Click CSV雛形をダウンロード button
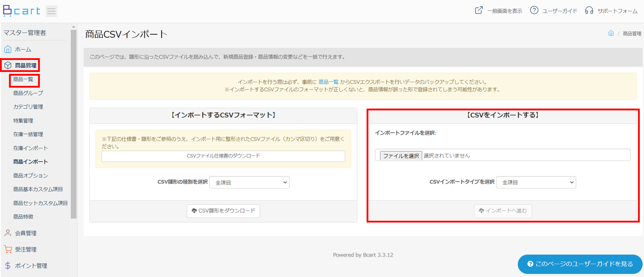The image size is (644, 277). coord(223,211)
